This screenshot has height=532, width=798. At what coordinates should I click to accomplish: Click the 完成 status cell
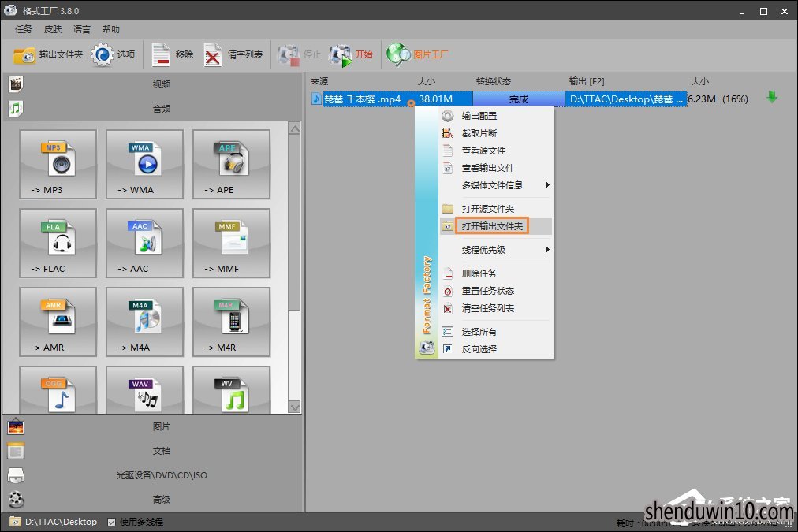tap(519, 99)
